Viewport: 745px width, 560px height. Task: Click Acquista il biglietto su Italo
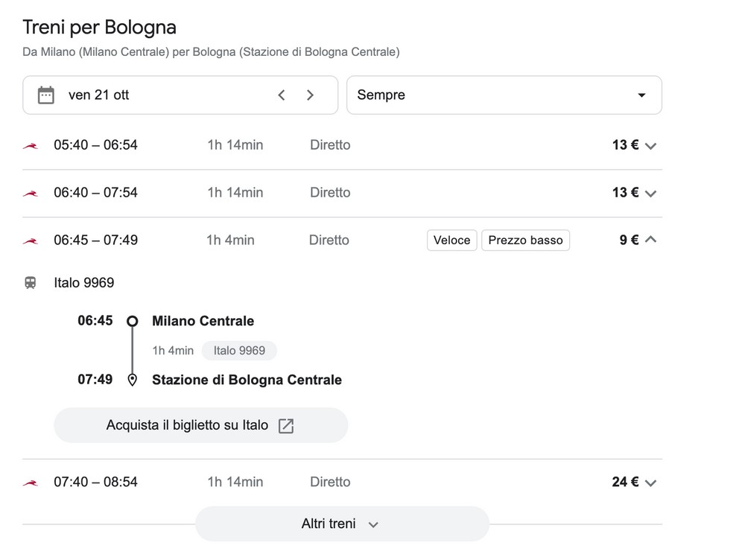201,425
